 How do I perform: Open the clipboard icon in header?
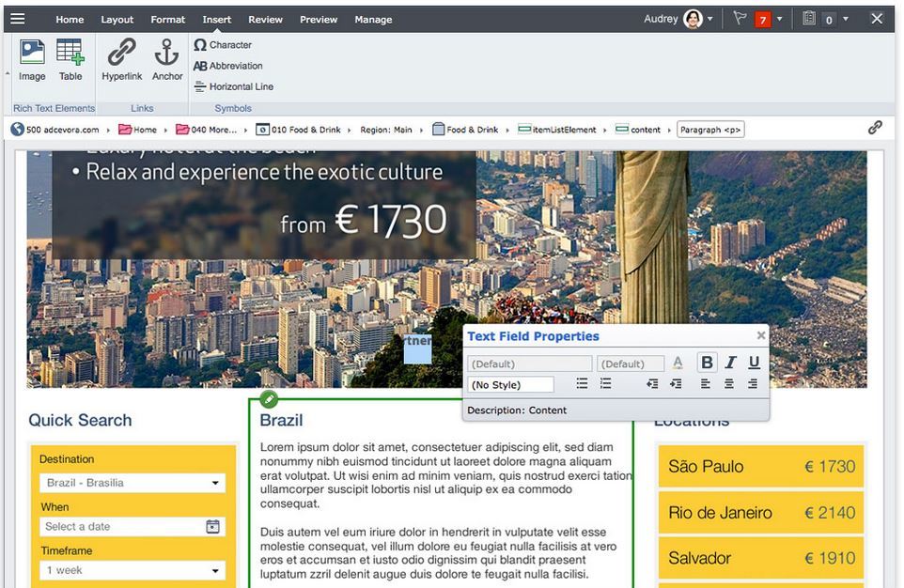(809, 19)
